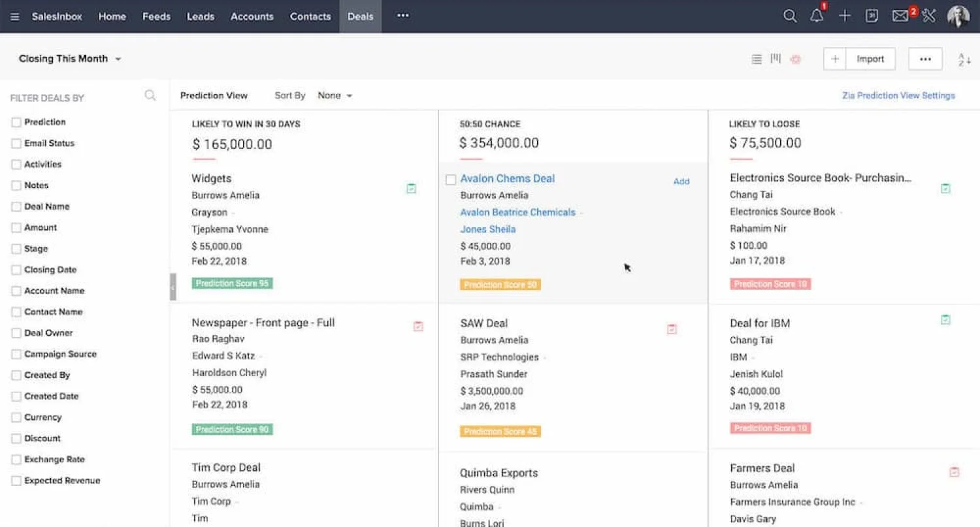Expand the Closing This Month dropdown
980x527 pixels.
(x=70, y=59)
